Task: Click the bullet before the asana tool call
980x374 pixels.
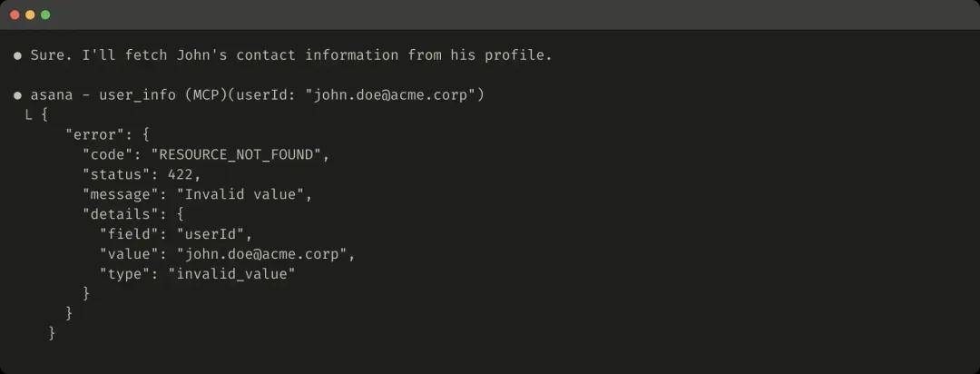Action: 17,95
